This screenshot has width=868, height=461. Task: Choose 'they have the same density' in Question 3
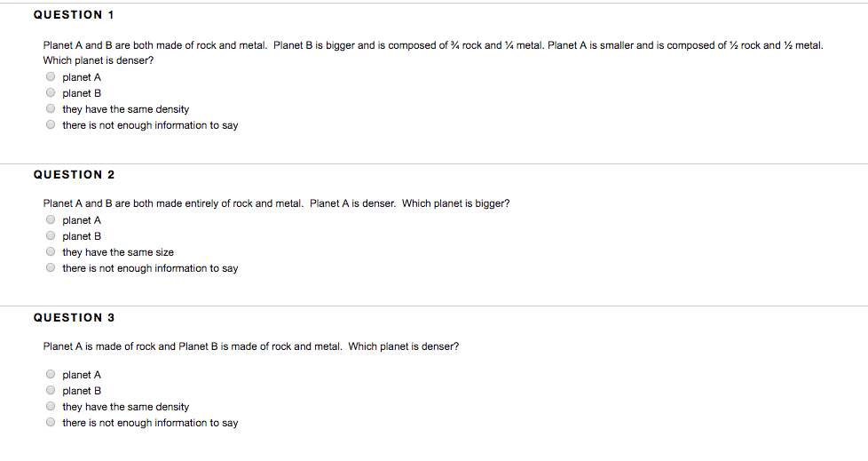click(51, 406)
